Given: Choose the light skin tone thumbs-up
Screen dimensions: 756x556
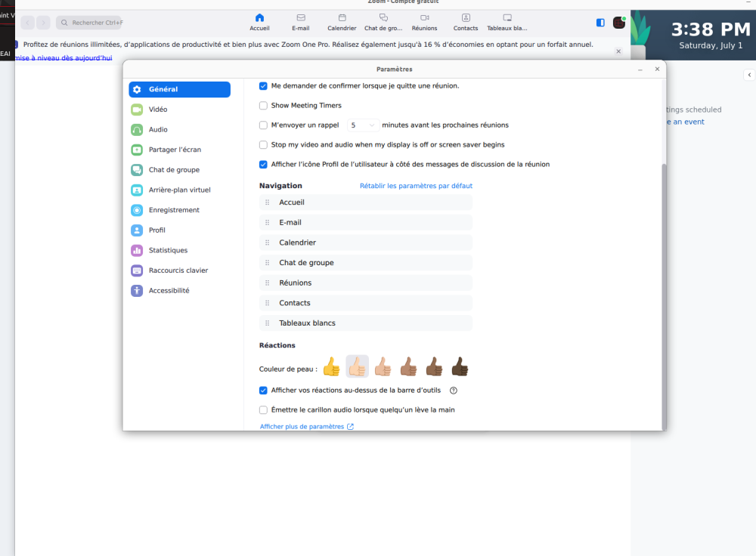Looking at the screenshot, I should 358,366.
